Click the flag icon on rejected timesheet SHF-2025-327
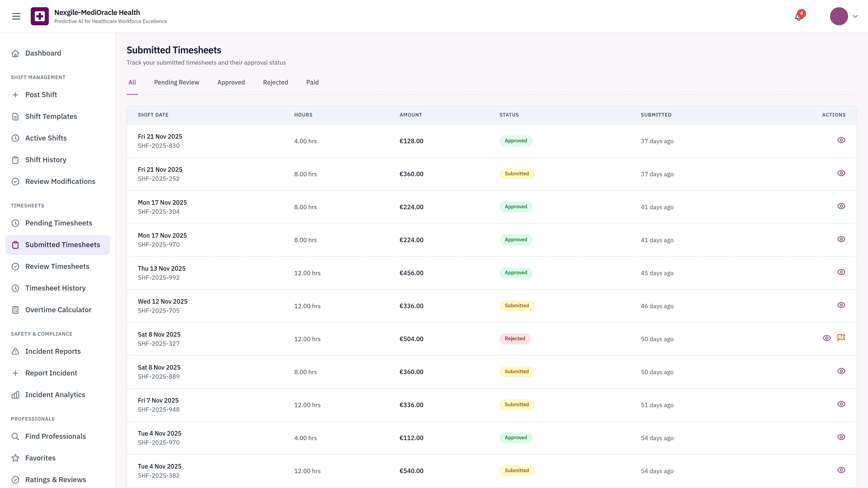This screenshot has width=868, height=488. (x=841, y=338)
